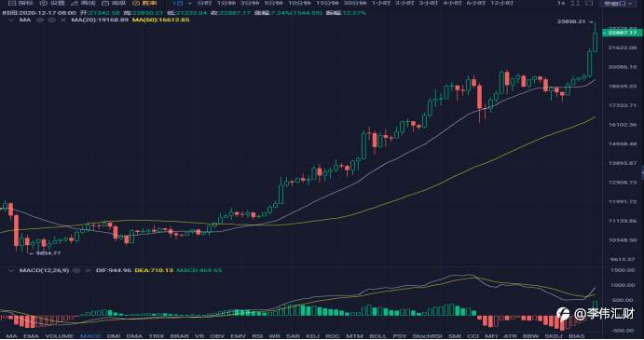Select the MA indicator tab at bottom
Image resolution: width=644 pixels, height=340 pixels.
11,336
